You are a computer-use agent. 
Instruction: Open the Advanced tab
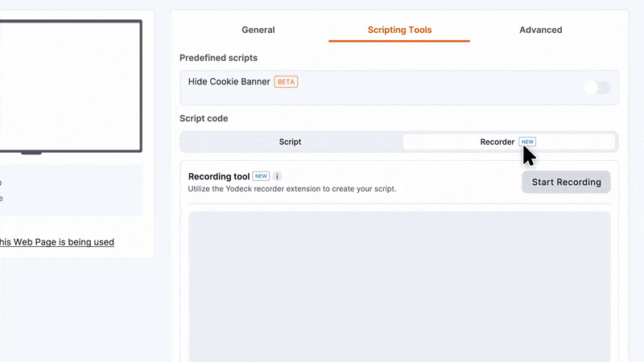coord(540,30)
